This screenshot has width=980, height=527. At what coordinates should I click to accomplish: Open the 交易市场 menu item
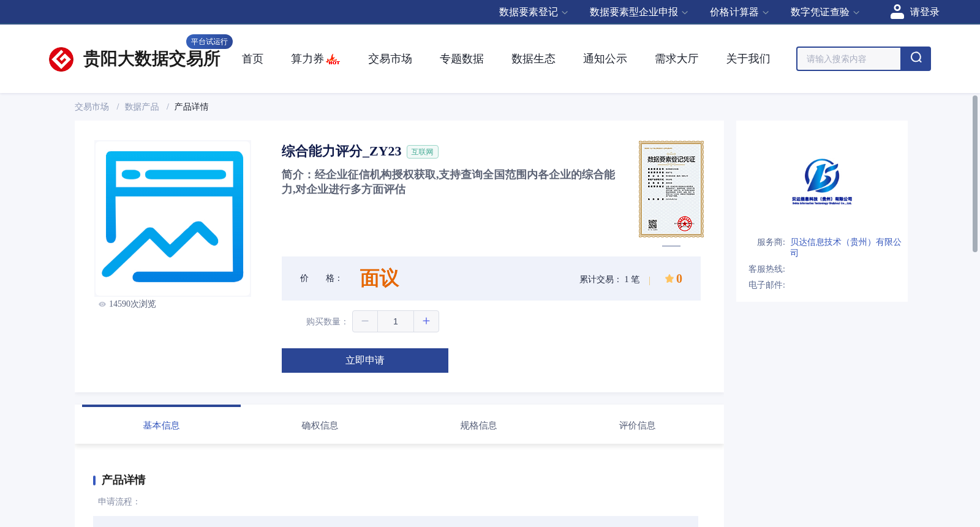(x=390, y=59)
